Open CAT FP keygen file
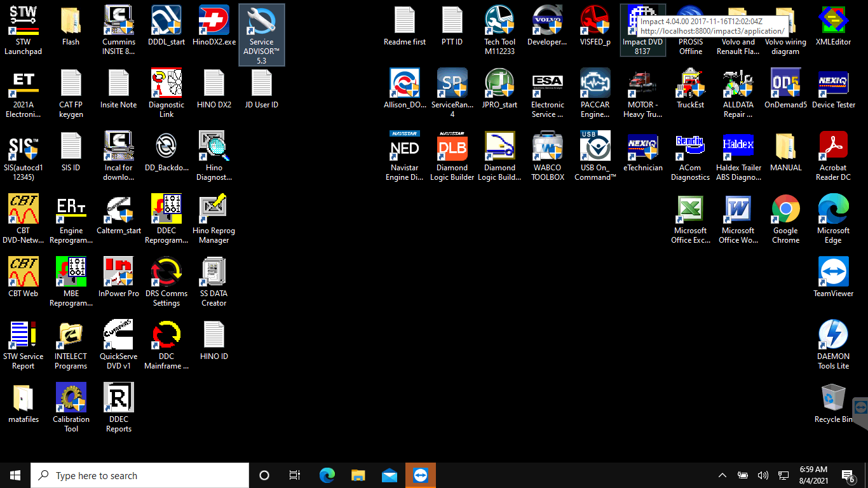The image size is (868, 488). tap(71, 93)
